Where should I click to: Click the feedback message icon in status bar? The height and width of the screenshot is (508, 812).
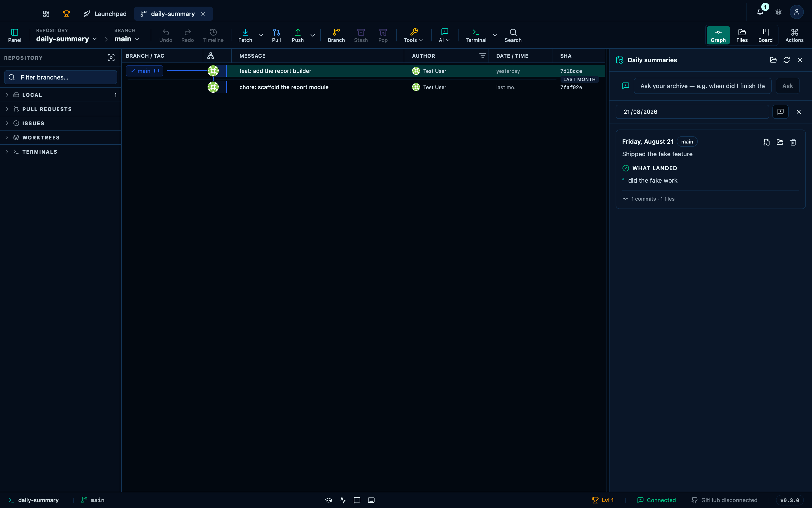(357, 500)
